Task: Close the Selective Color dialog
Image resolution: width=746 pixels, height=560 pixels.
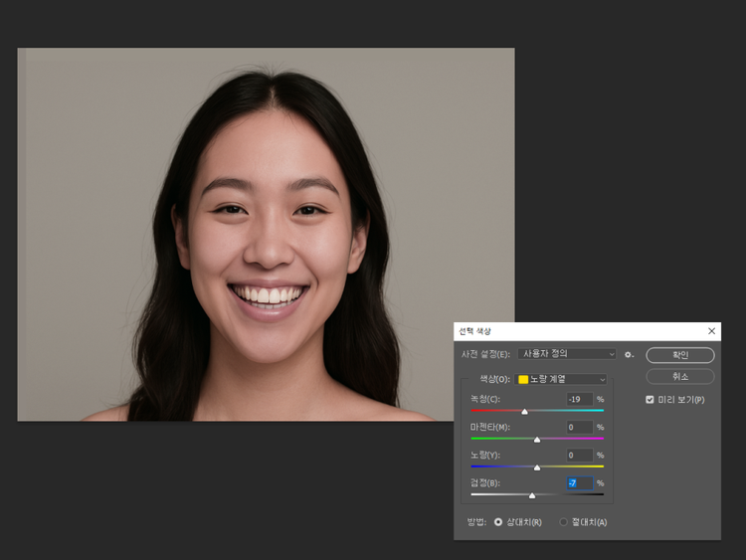Action: (711, 331)
